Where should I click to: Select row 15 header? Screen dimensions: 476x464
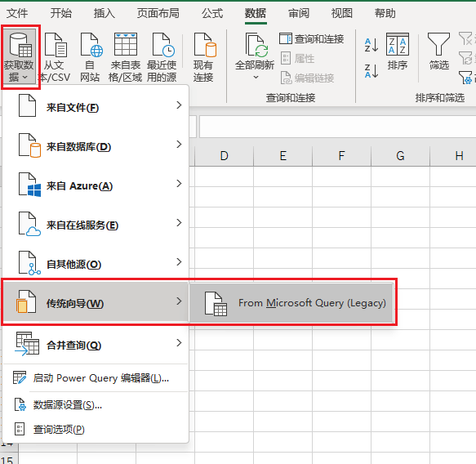tap(8, 459)
